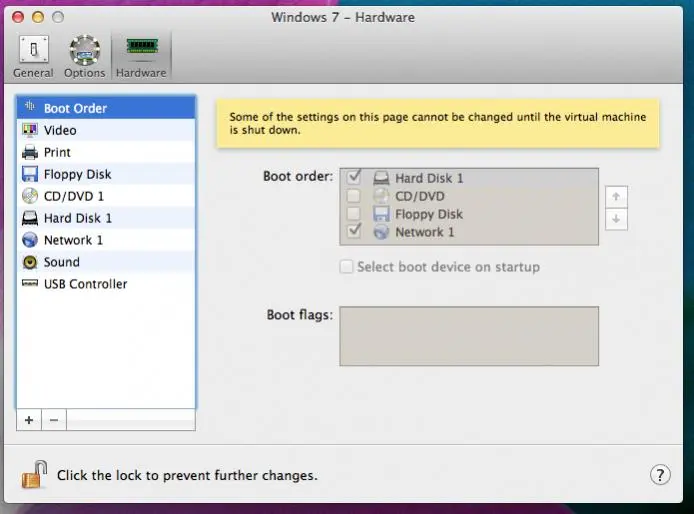This screenshot has width=694, height=514.
Task: Enable CD/DVD in boot order
Action: click(x=353, y=196)
